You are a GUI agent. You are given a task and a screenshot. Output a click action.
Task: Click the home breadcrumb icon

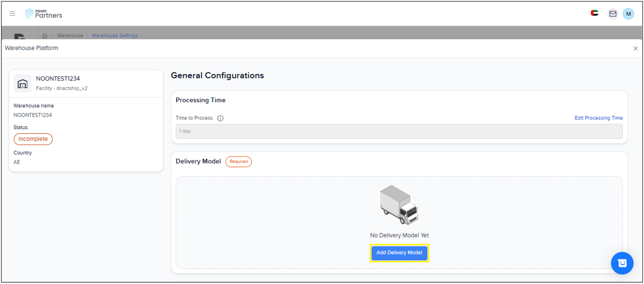point(45,36)
